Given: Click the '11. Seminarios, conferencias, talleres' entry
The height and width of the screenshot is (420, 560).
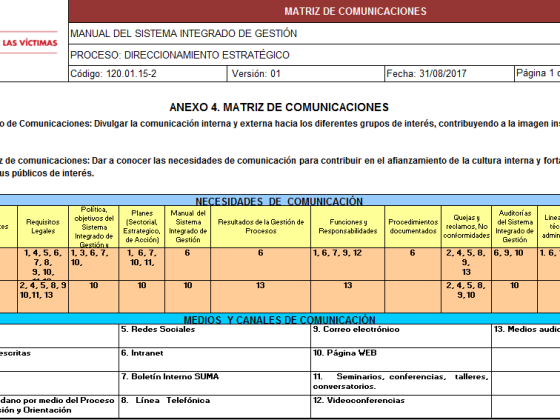Looking at the screenshot, I should coord(401,383).
